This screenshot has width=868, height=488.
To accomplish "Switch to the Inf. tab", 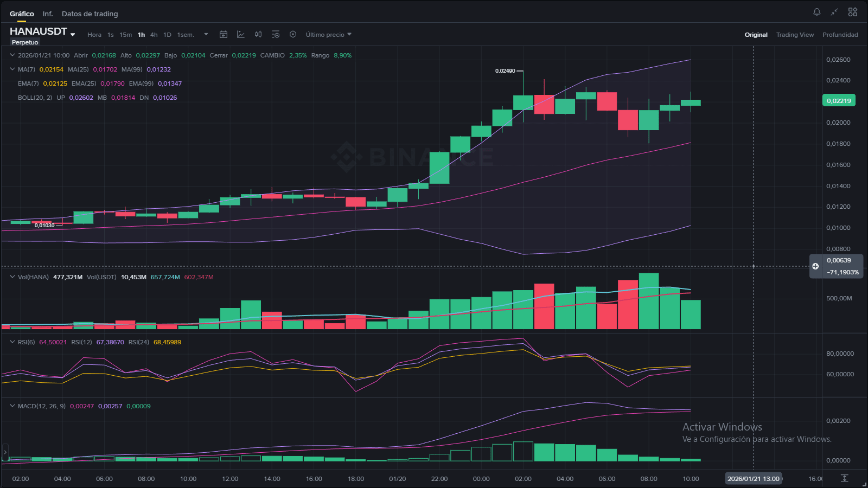I will tap(48, 14).
